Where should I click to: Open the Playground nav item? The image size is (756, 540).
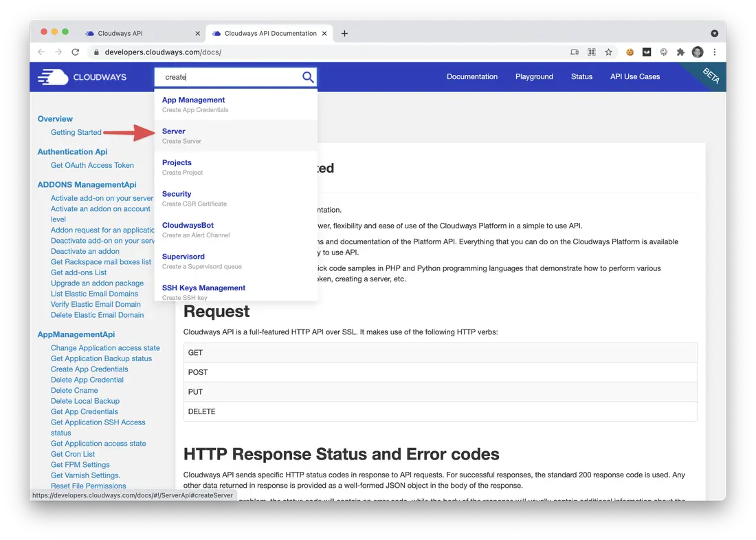534,77
